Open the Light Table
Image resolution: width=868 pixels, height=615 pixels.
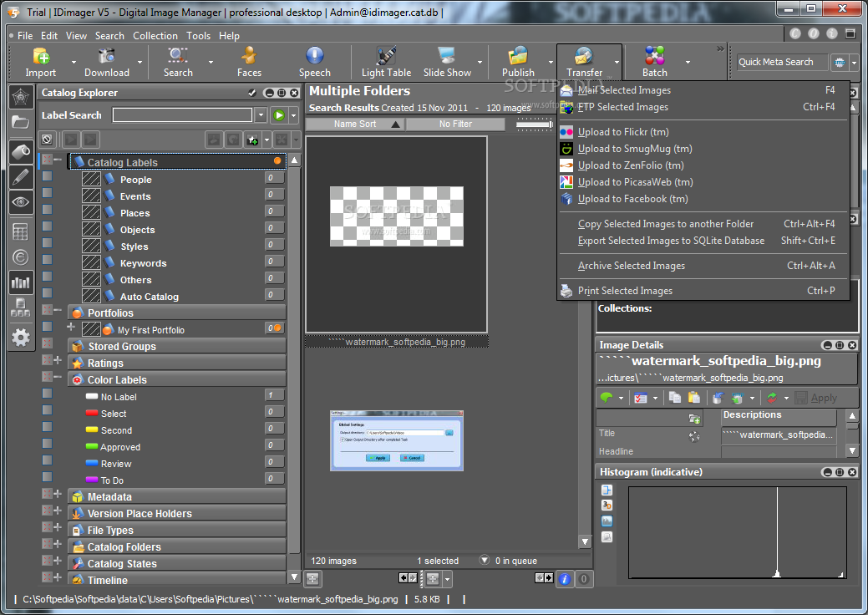(x=386, y=62)
